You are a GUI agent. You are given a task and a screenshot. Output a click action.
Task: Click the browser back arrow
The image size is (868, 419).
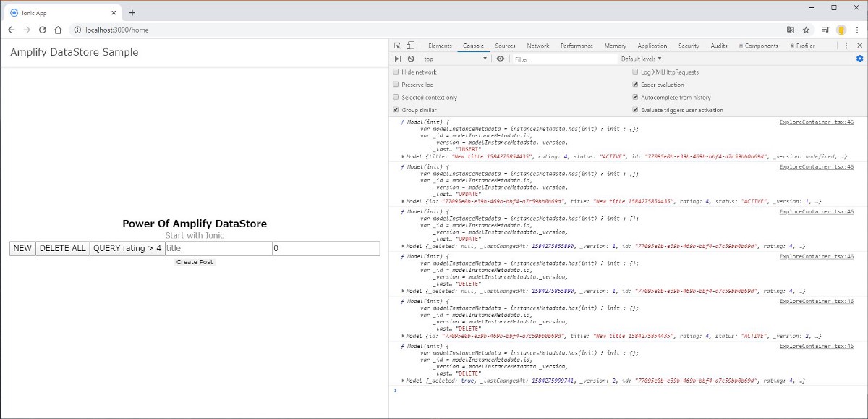pos(11,30)
